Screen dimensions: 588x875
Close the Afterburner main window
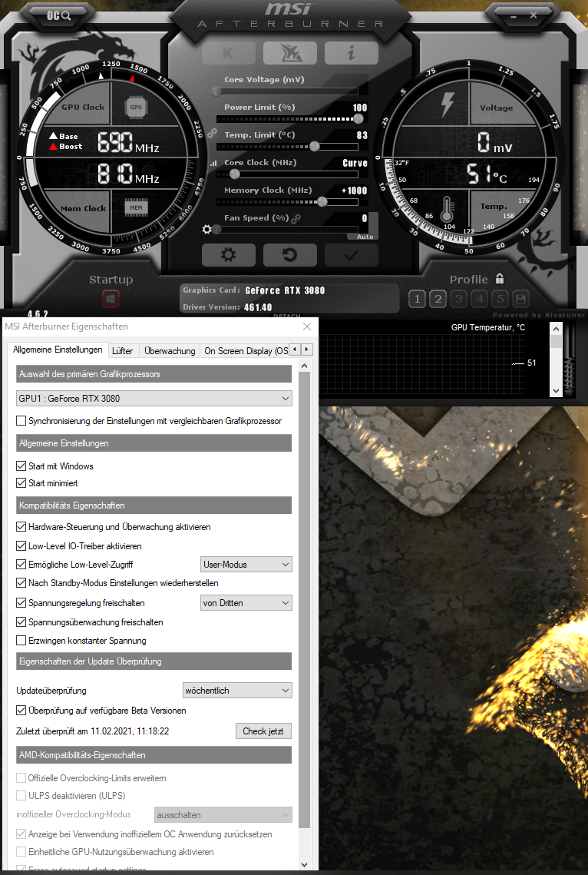[533, 15]
